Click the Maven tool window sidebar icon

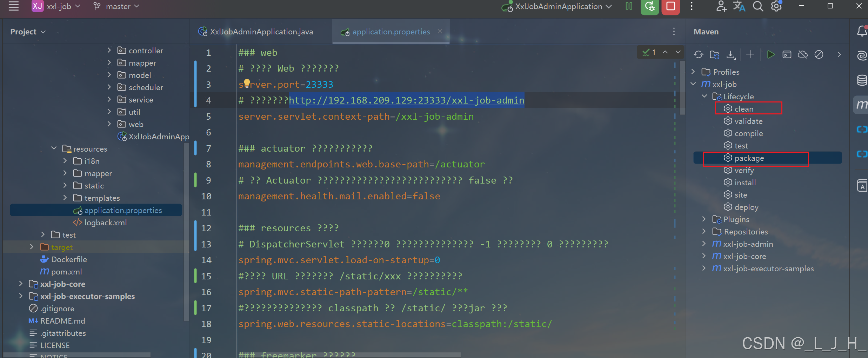tap(862, 105)
